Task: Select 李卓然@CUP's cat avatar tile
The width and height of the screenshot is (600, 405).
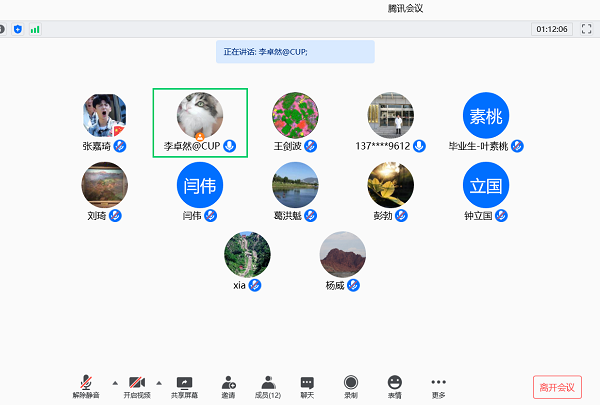Action: (x=200, y=116)
